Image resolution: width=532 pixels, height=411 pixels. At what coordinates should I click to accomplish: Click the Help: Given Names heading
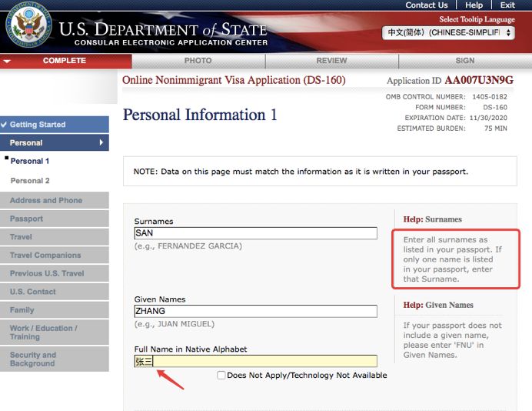pos(438,305)
